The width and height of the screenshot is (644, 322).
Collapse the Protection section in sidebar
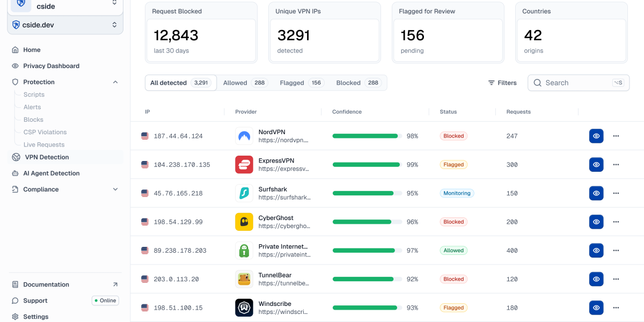pos(115,82)
